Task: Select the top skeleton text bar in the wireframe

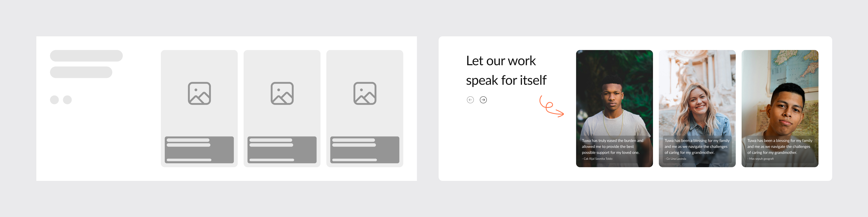Action: click(86, 55)
